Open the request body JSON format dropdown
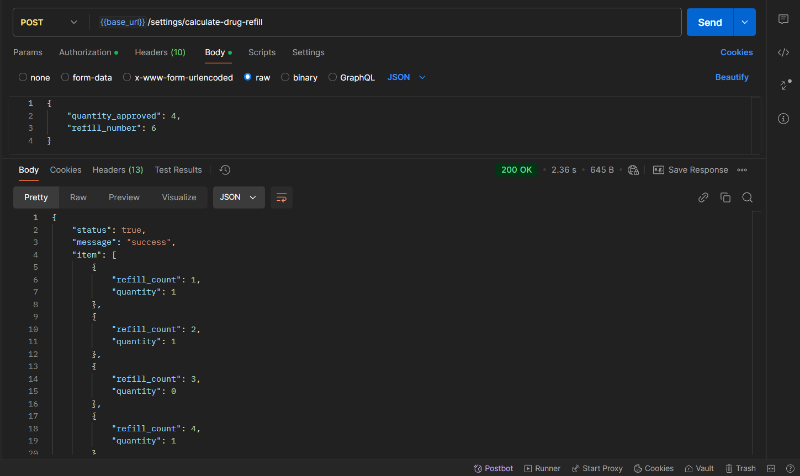 tap(406, 78)
